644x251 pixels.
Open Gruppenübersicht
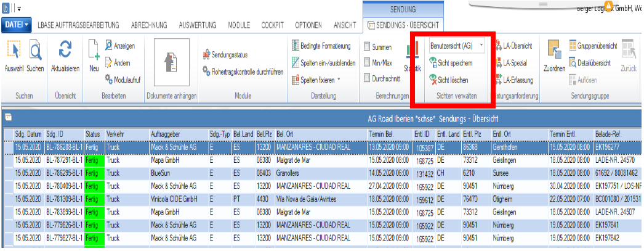(593, 46)
